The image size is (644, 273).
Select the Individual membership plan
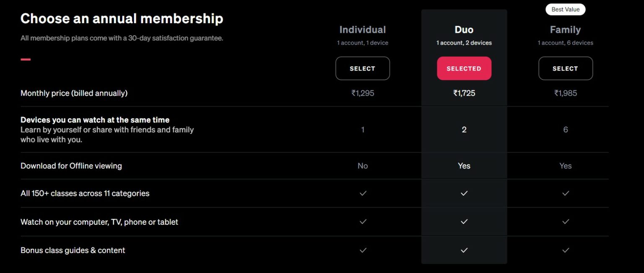pos(363,68)
